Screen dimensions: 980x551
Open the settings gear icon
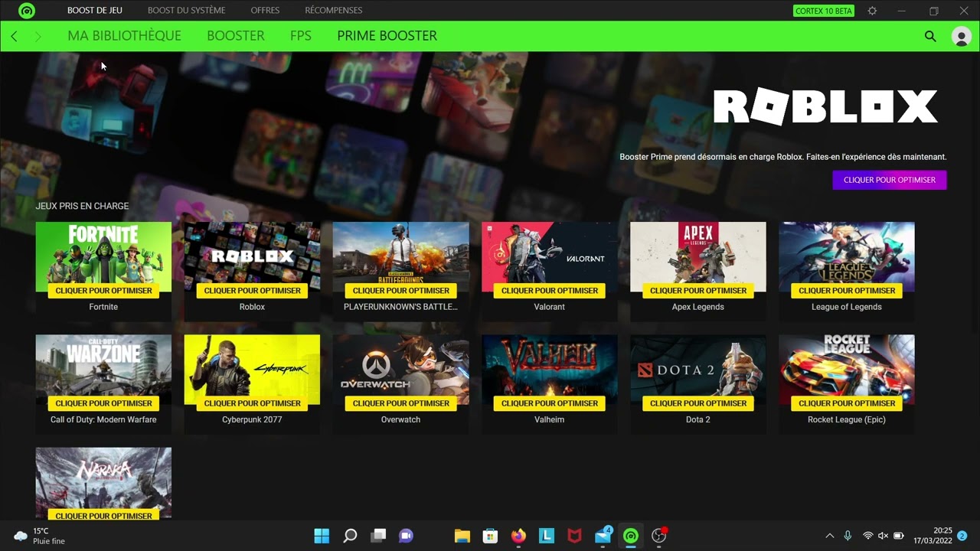pyautogui.click(x=872, y=11)
